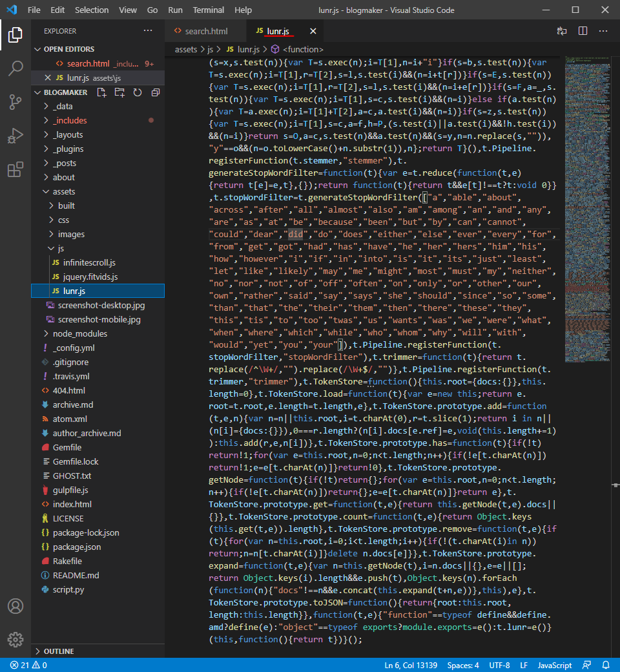620x672 pixels.
Task: Click the VS Code logo icon
Action: pos(12,10)
